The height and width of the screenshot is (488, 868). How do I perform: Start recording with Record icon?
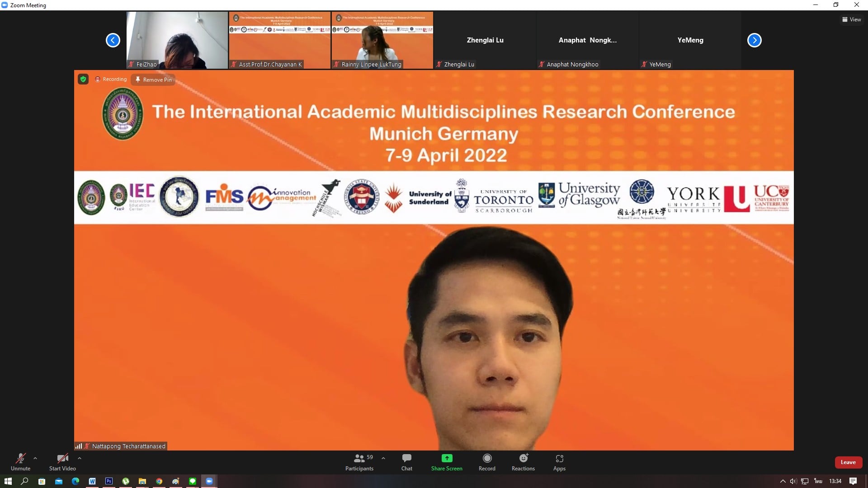click(487, 459)
